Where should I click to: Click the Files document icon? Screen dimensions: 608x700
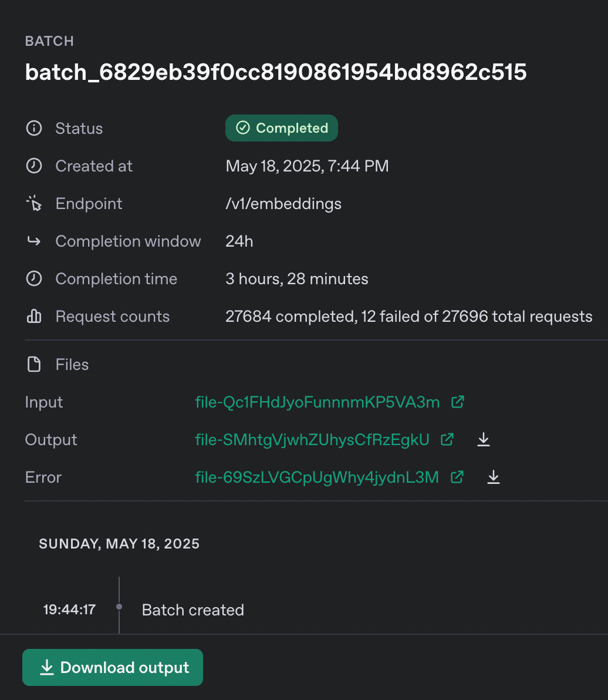[x=34, y=364]
